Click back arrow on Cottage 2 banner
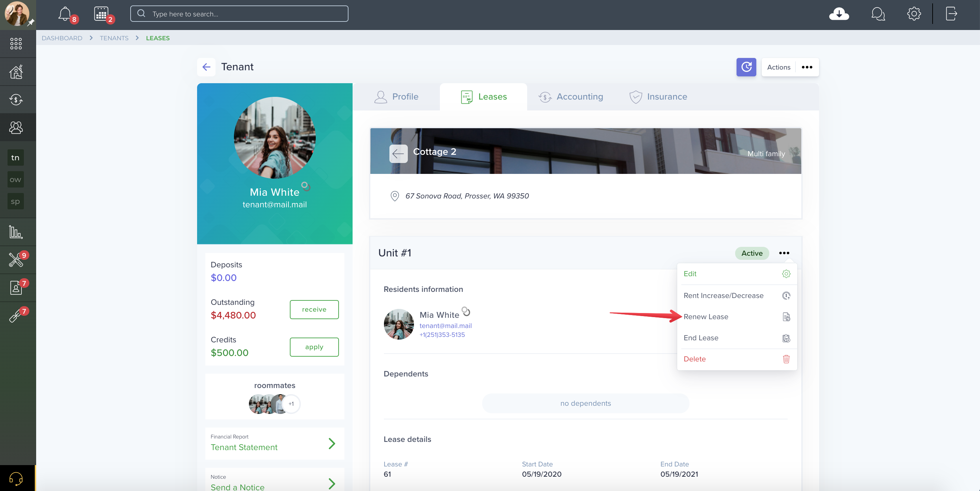 pos(398,154)
